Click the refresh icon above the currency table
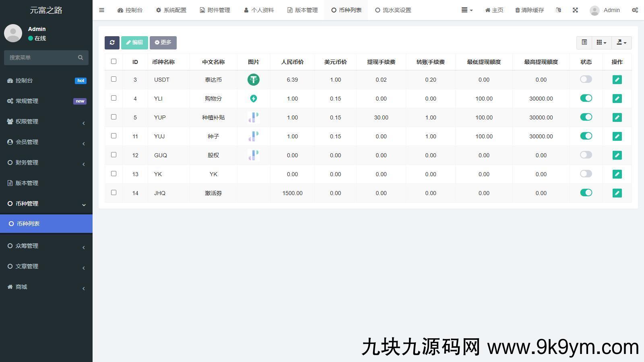 (x=112, y=43)
